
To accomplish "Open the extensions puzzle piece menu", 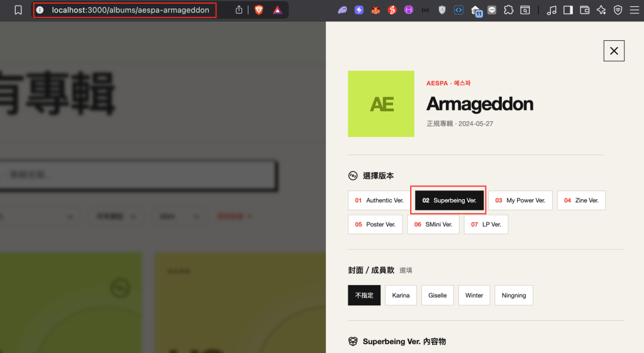I will [508, 10].
